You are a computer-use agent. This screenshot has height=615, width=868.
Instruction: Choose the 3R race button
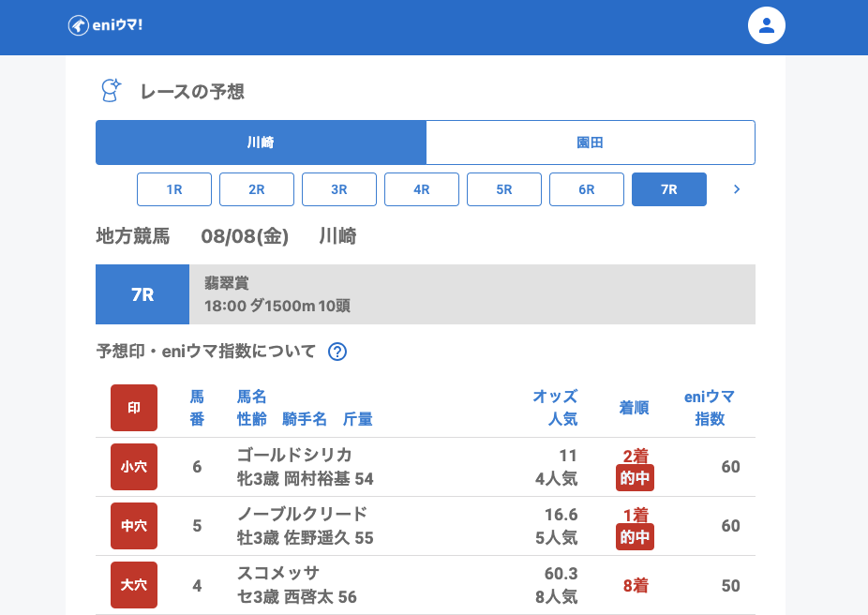tap(339, 189)
